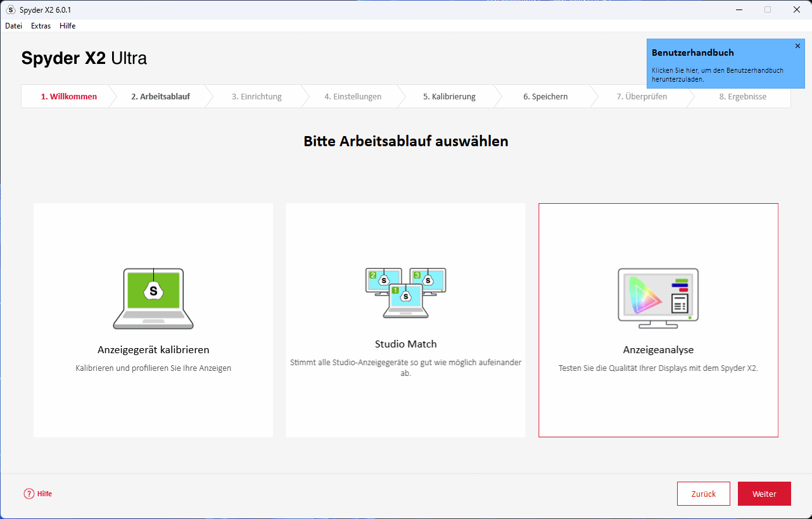Click 'Testen Sie die Qualität Ihrer Displays' text

658,368
